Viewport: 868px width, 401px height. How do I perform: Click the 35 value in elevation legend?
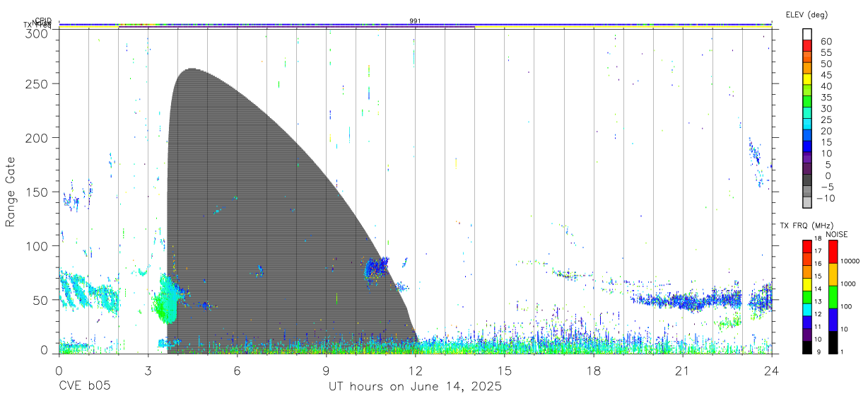pos(826,98)
